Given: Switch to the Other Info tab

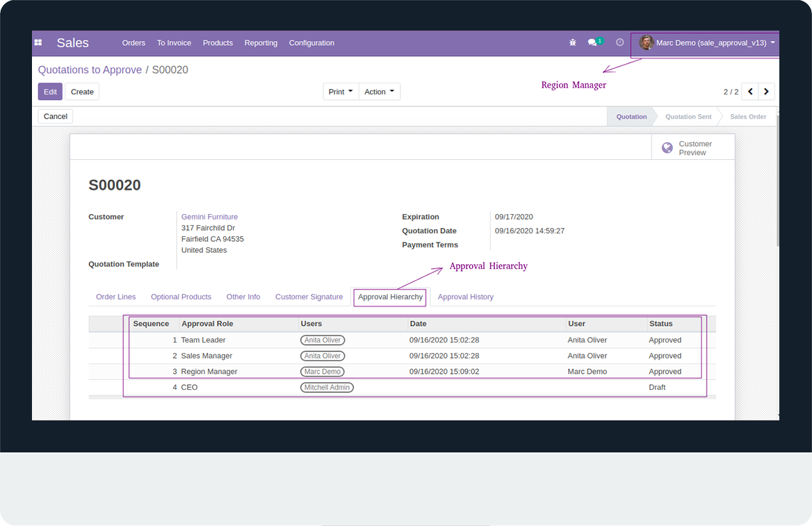Looking at the screenshot, I should pos(243,297).
